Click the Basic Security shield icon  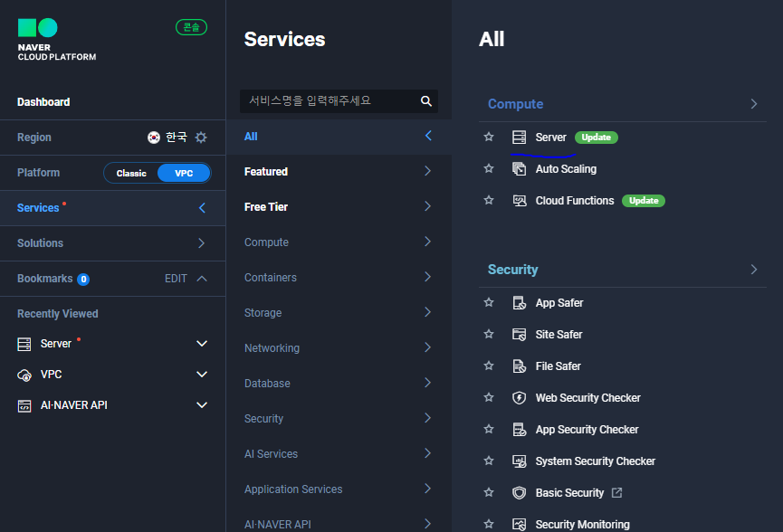pyautogui.click(x=520, y=493)
